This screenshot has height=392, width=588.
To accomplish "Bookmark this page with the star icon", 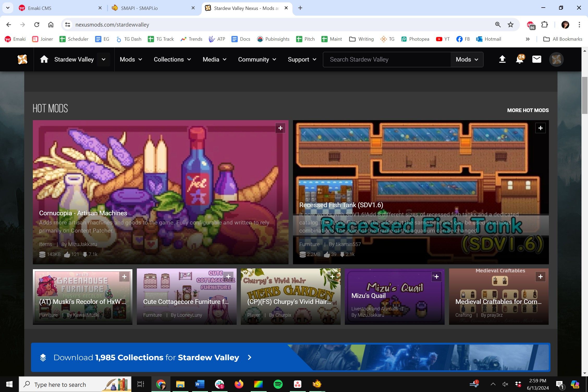I will click(510, 24).
